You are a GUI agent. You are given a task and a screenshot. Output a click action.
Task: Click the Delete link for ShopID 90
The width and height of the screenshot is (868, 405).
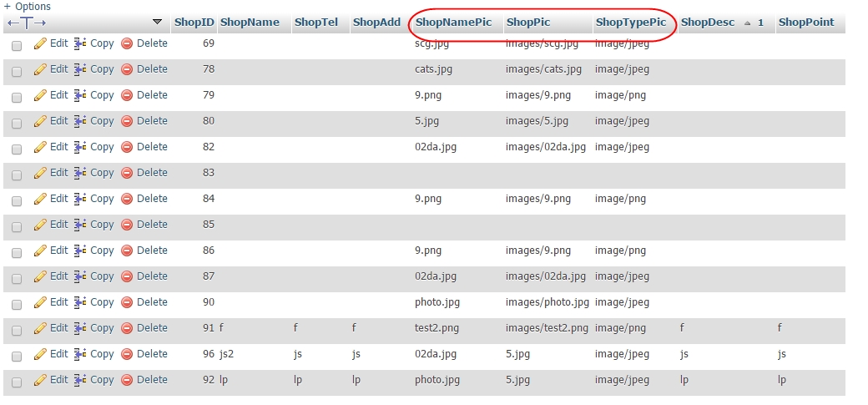[x=152, y=302]
